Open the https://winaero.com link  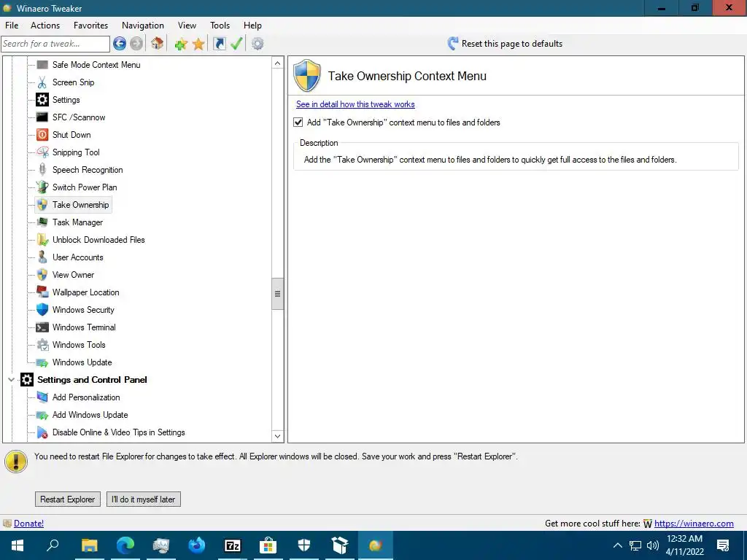pyautogui.click(x=694, y=524)
